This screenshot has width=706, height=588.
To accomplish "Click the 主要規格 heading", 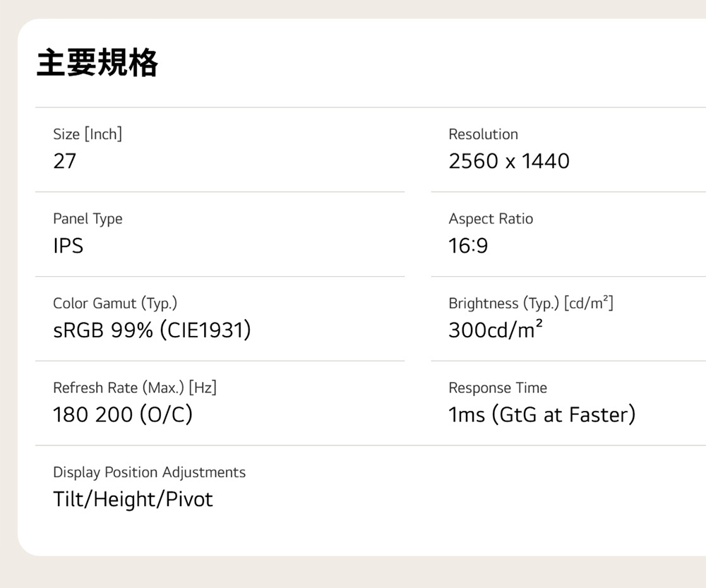I will coord(97,64).
